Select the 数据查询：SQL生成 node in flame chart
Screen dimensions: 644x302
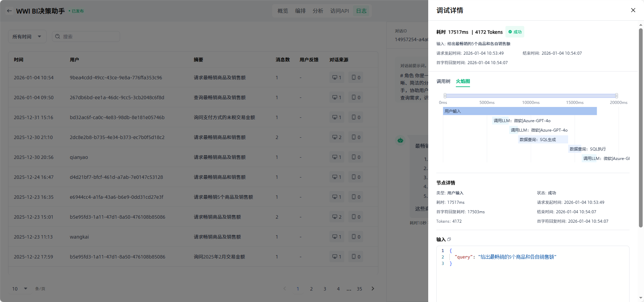543,139
